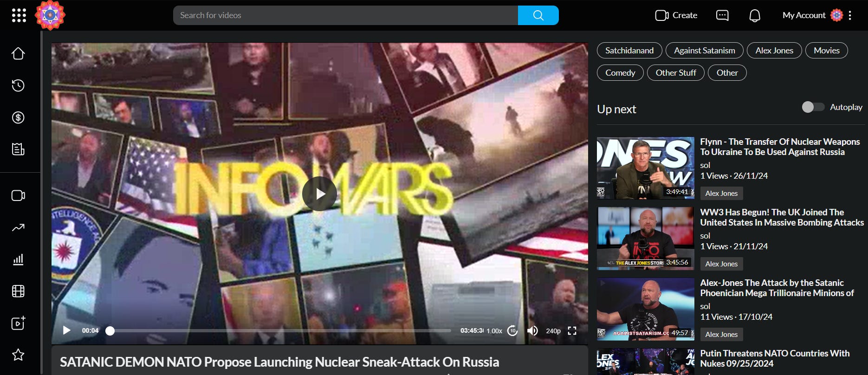Click Alex Jones tag under 17/10/24 video

[x=721, y=335]
